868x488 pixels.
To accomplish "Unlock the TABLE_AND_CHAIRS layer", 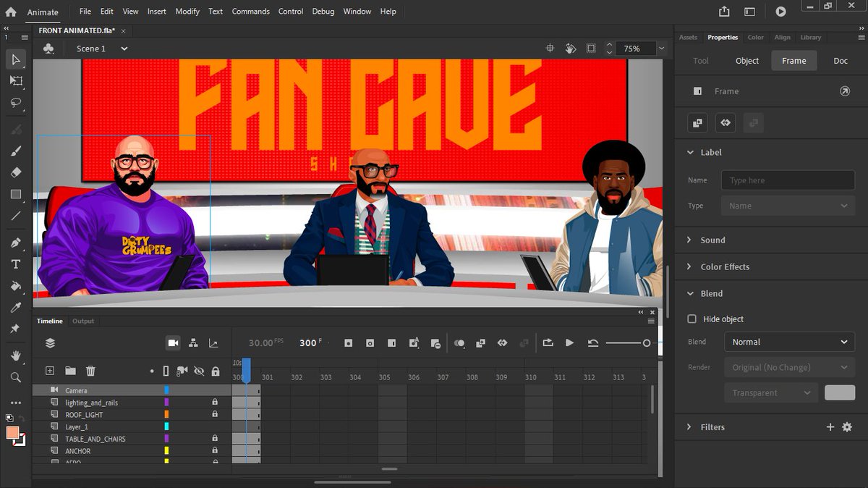I will point(215,439).
